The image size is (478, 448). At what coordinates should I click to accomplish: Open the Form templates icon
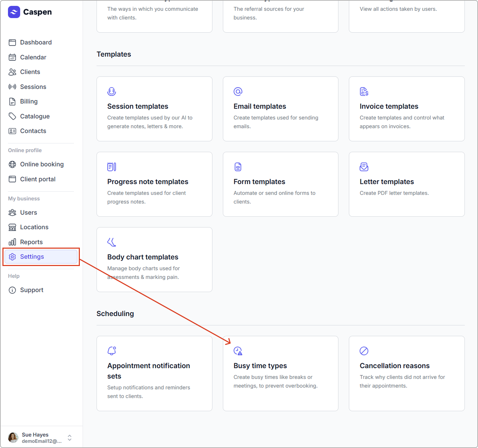(x=238, y=167)
